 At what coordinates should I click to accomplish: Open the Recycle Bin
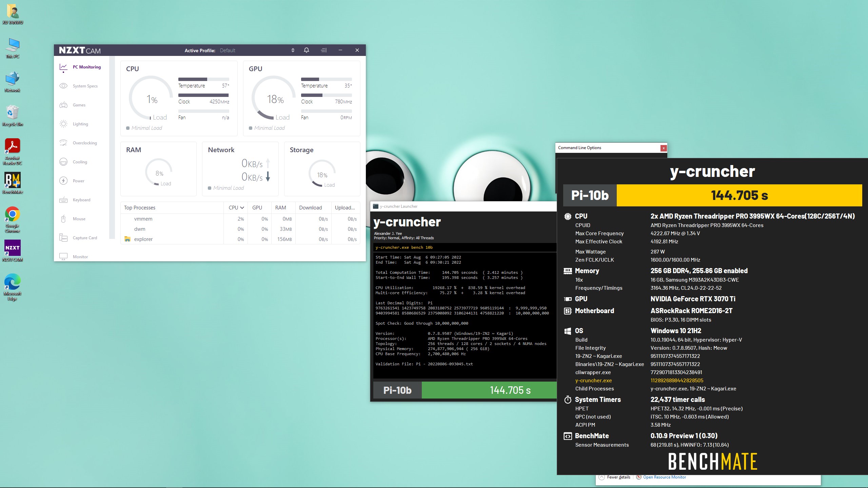point(13,116)
